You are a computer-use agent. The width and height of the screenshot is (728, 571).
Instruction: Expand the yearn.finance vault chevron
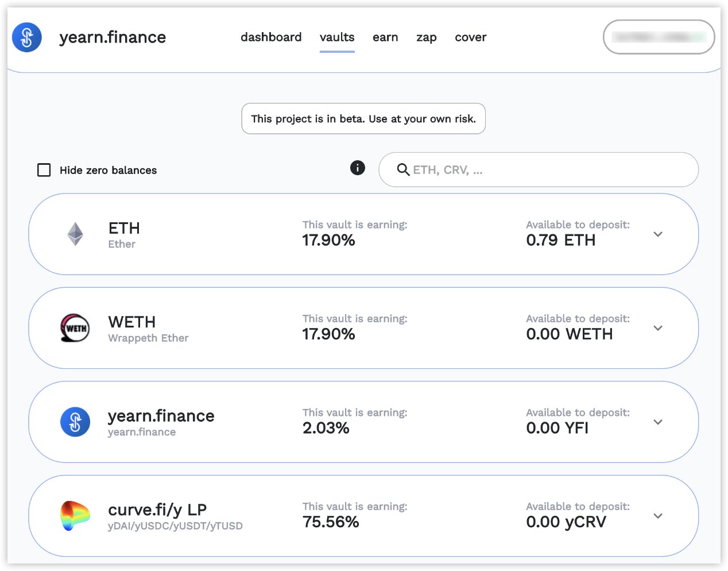658,422
